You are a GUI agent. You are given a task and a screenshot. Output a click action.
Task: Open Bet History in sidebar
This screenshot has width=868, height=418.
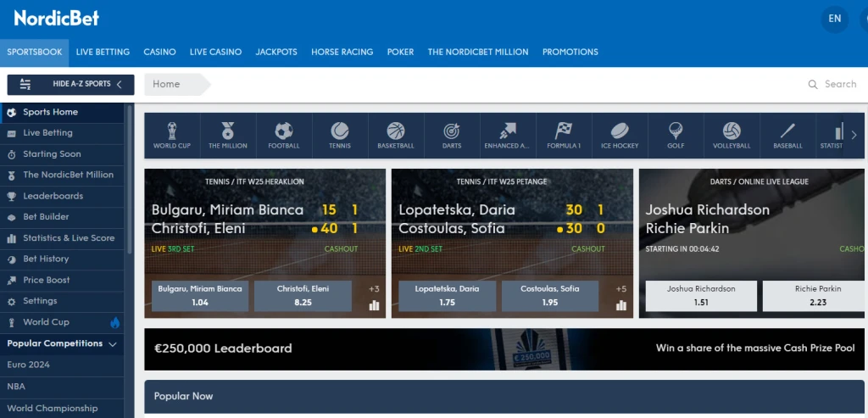tap(62, 259)
